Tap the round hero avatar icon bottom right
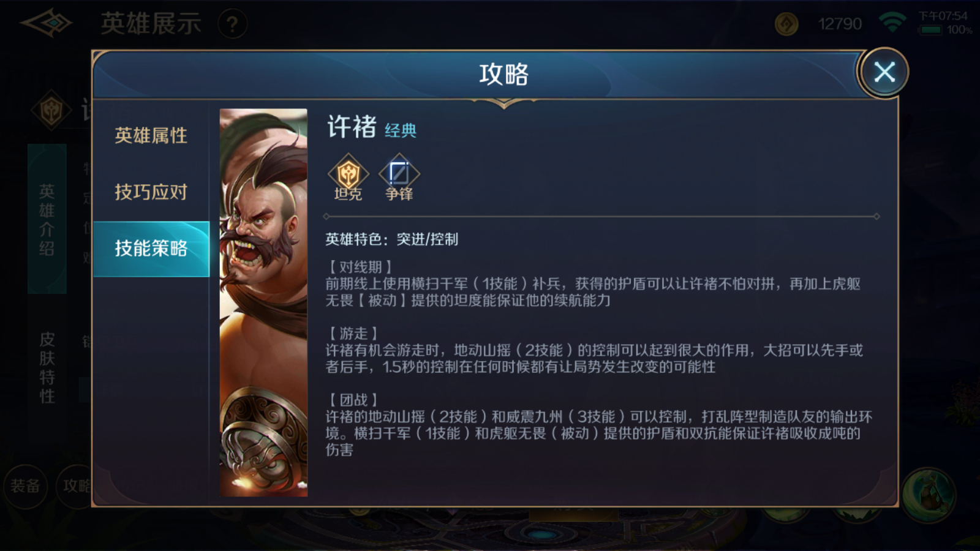The image size is (980, 551). coord(929,495)
